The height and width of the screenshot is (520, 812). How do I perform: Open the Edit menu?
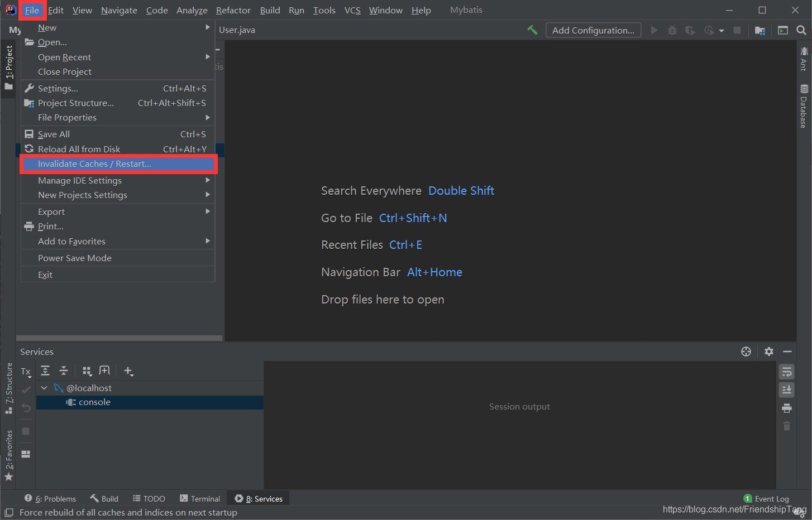56,10
